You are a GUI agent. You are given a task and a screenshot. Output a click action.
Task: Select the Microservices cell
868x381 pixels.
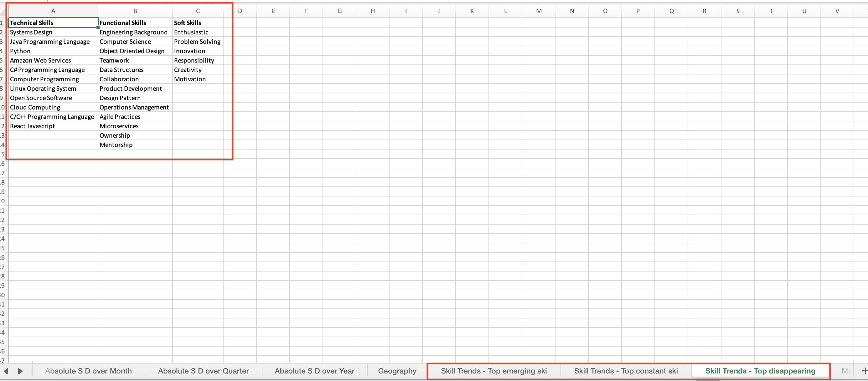tap(135, 126)
